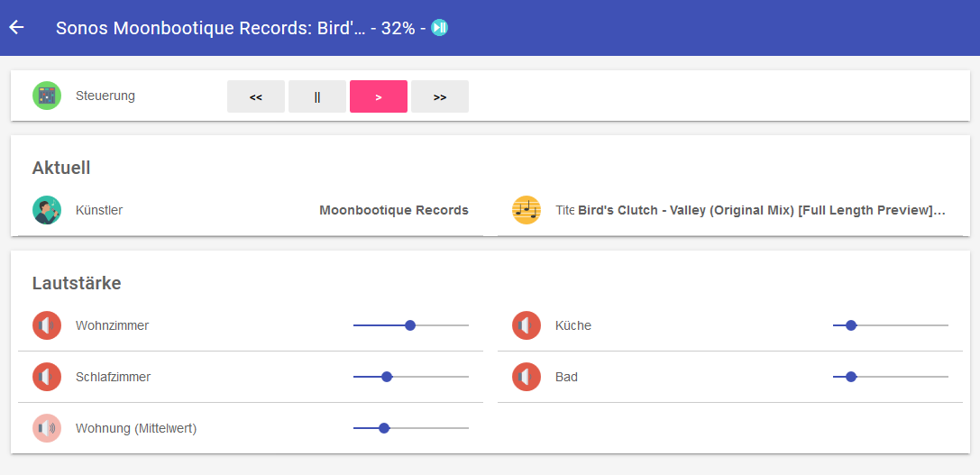Click the Steuerung control icon

tap(47, 96)
